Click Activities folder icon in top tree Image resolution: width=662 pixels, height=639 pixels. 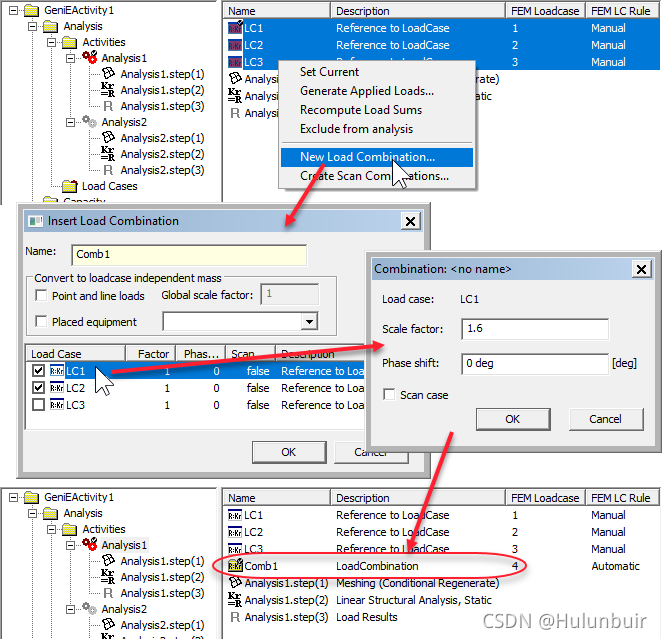click(70, 42)
